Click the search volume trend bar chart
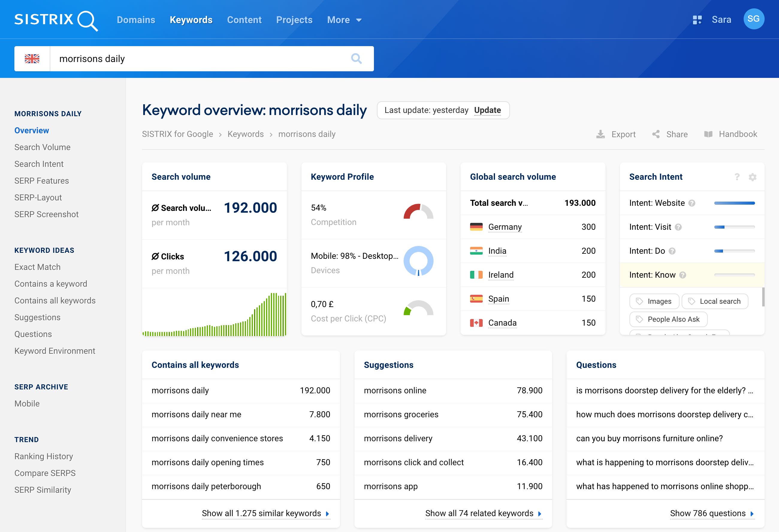Screen dimensions: 779x532 214,315
